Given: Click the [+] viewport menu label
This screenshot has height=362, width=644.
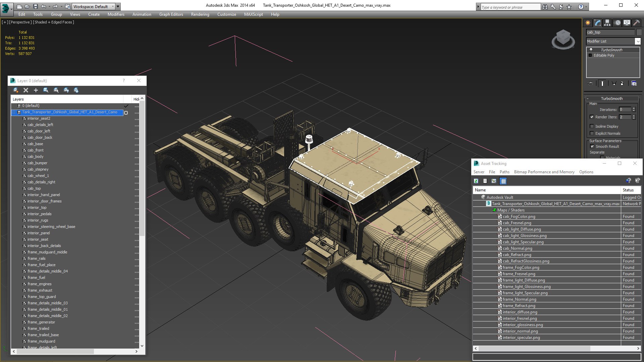Looking at the screenshot, I should point(5,22).
